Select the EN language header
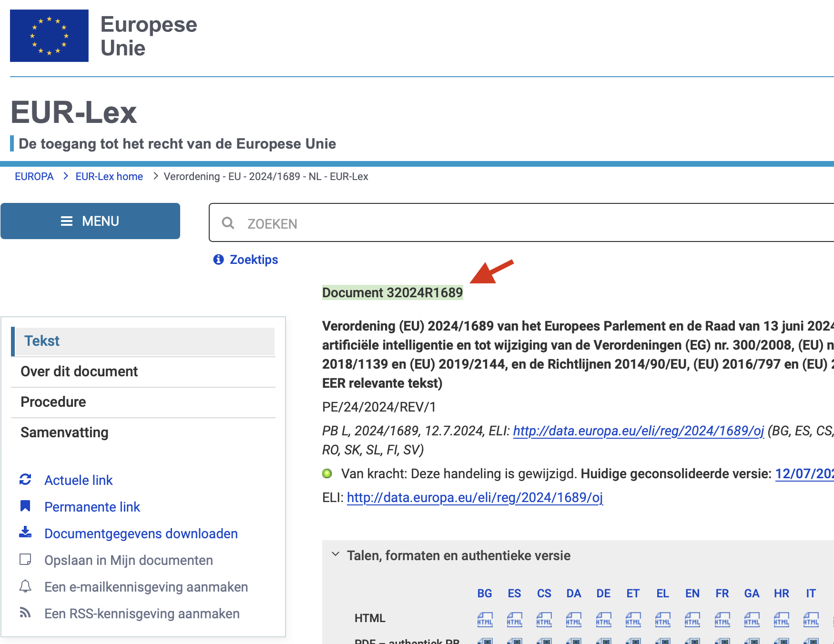The image size is (834, 644). click(692, 594)
